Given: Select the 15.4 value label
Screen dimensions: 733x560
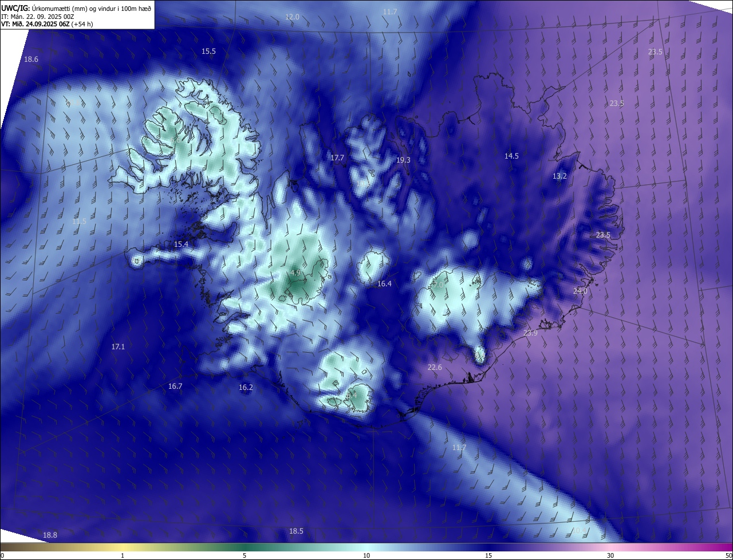Looking at the screenshot, I should click(181, 244).
